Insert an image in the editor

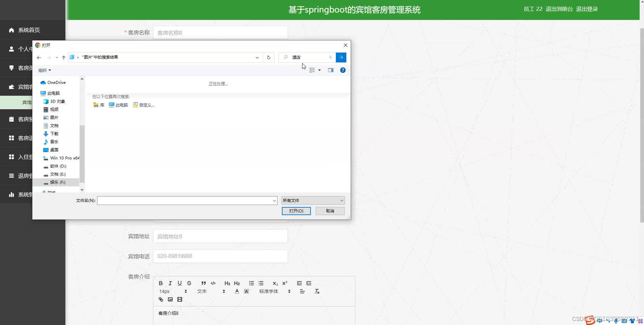pos(170,299)
